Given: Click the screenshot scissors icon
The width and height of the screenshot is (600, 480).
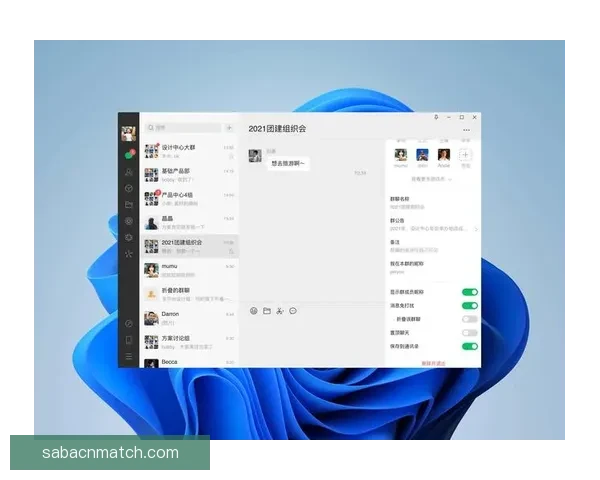Looking at the screenshot, I should 280,311.
